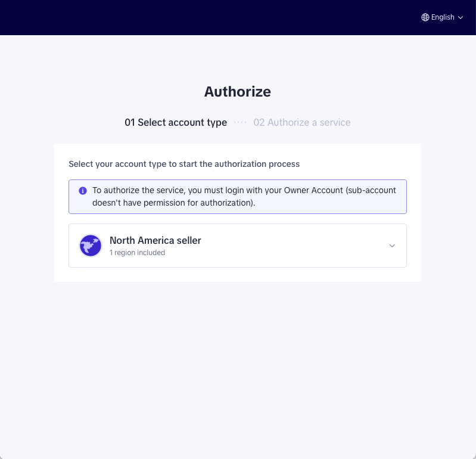The width and height of the screenshot is (476, 459).
Task: Click the chevron on the seller card
Action: coord(392,246)
